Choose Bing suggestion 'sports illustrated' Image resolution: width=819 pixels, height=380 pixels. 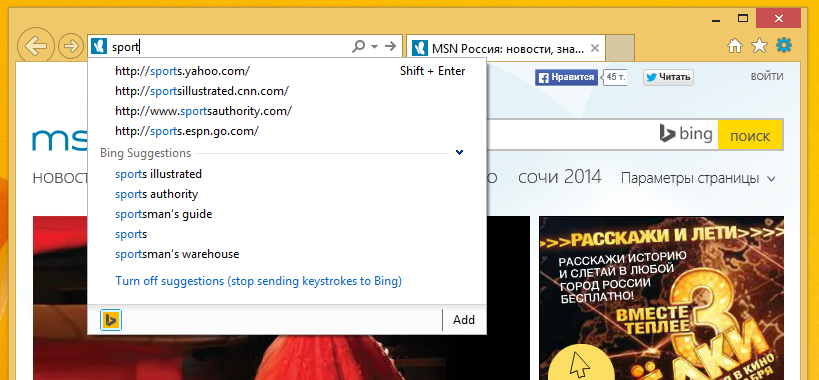tap(287, 174)
